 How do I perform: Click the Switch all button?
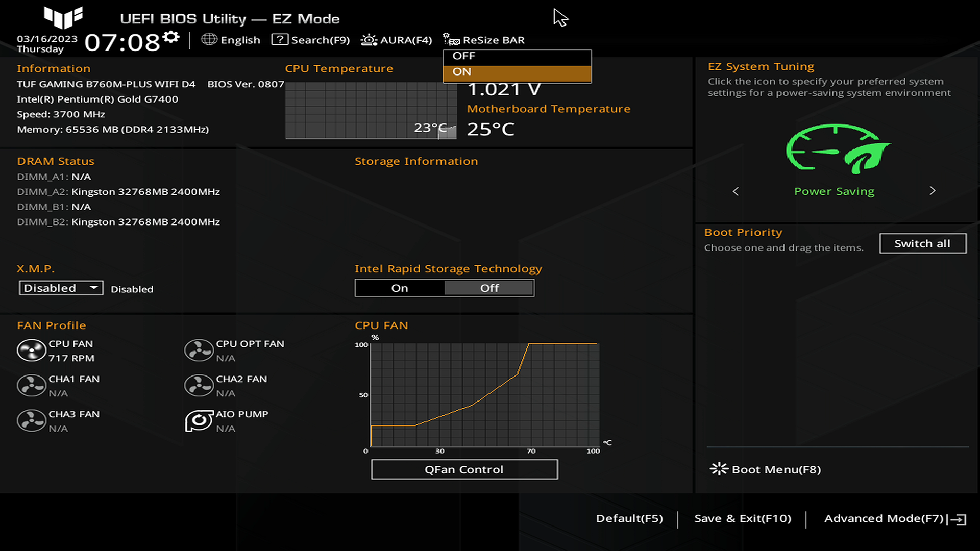tap(922, 243)
